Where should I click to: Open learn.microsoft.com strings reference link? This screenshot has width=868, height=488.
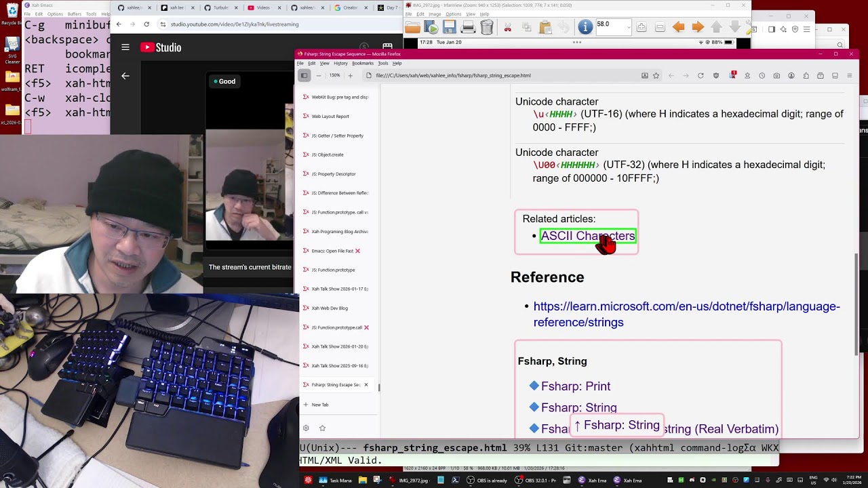(x=686, y=314)
